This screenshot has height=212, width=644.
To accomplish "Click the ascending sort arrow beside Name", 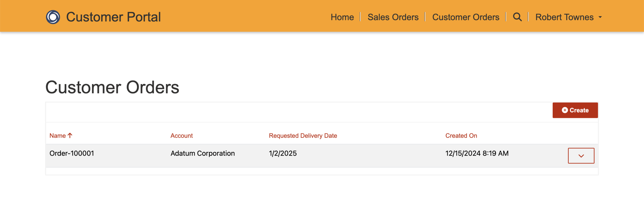I will 70,136.
